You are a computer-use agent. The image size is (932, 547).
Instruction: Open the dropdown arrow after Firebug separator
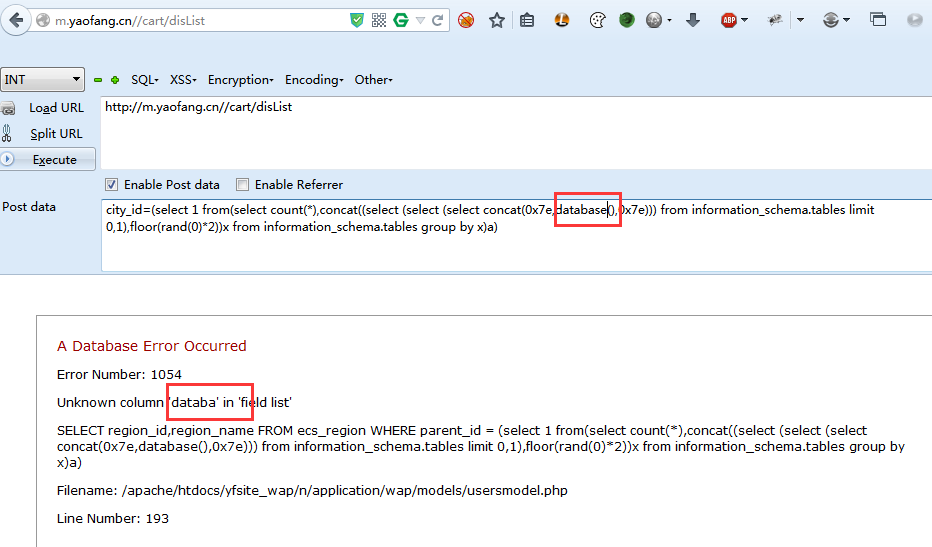[x=800, y=21]
